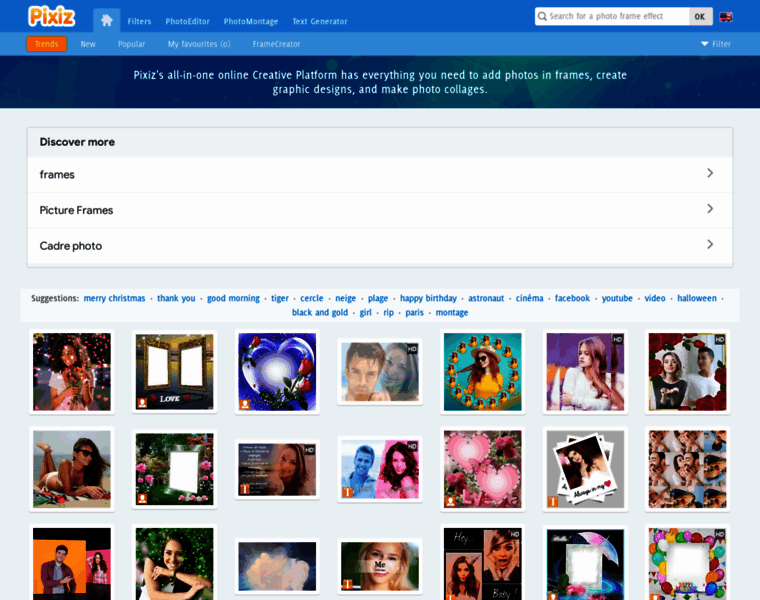The height and width of the screenshot is (600, 760).
Task: Open the orange screen man pointing thumbnail
Action: click(72, 564)
